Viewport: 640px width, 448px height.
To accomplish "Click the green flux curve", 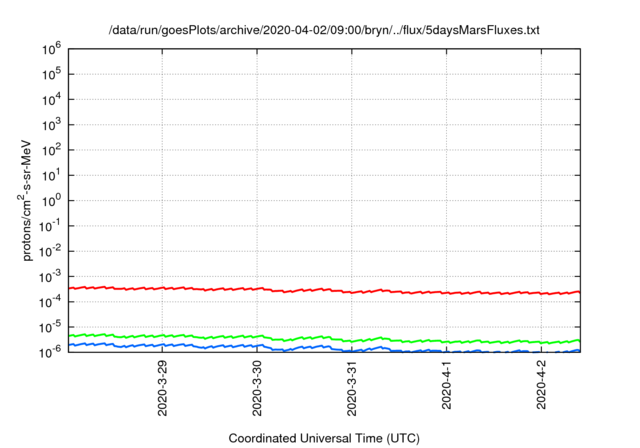I will click(x=324, y=337).
